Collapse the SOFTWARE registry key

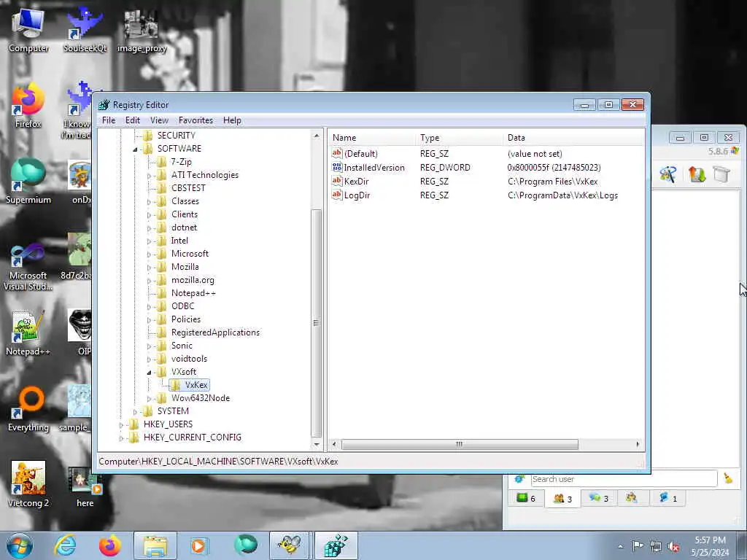tap(135, 149)
